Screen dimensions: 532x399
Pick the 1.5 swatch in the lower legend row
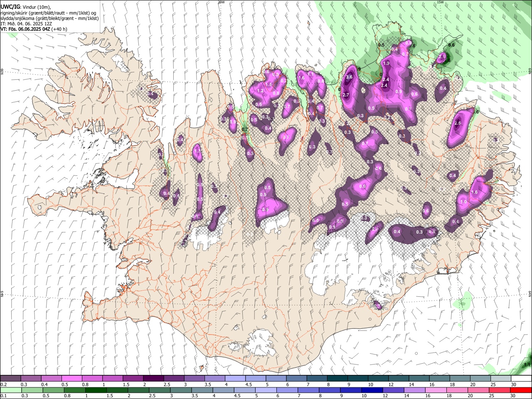pyautogui.click(x=117, y=390)
